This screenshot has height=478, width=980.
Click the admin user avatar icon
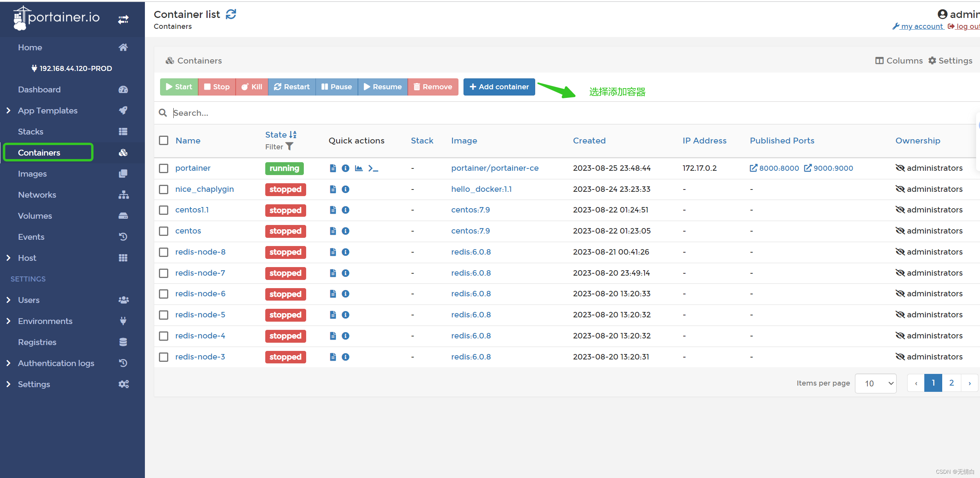coord(943,14)
